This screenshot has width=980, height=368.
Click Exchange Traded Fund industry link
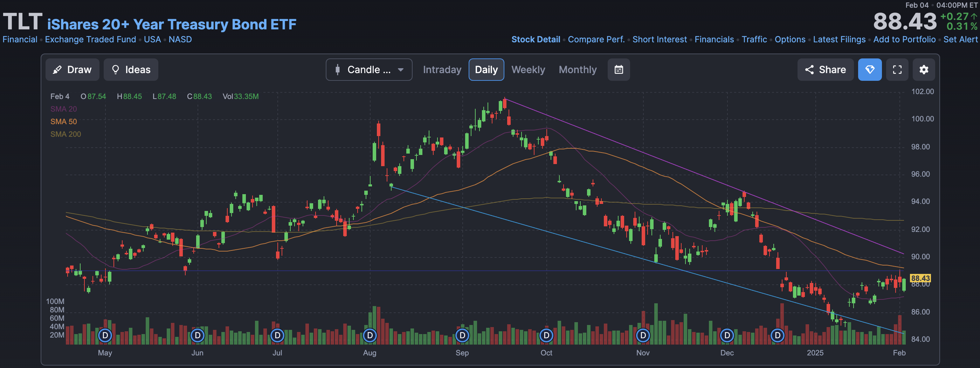pyautogui.click(x=91, y=40)
